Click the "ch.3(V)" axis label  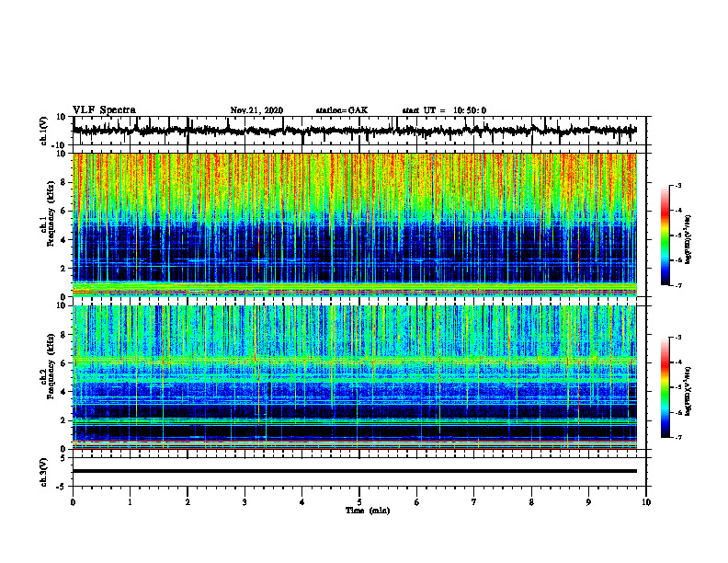[x=44, y=472]
